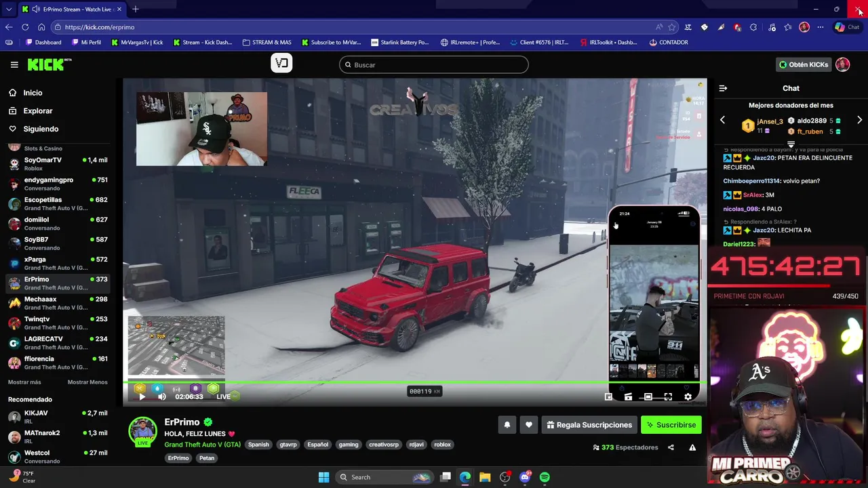Click the KICK logo
868x488 pixels.
pos(50,64)
